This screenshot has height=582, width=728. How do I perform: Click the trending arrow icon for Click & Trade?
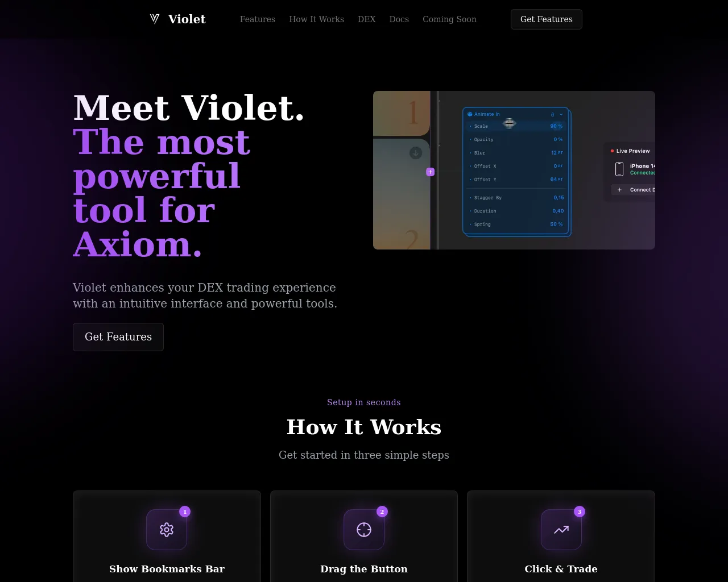pyautogui.click(x=561, y=530)
